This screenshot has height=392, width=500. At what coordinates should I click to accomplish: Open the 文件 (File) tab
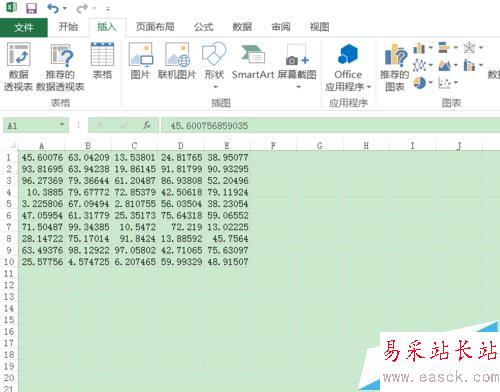coord(24,27)
